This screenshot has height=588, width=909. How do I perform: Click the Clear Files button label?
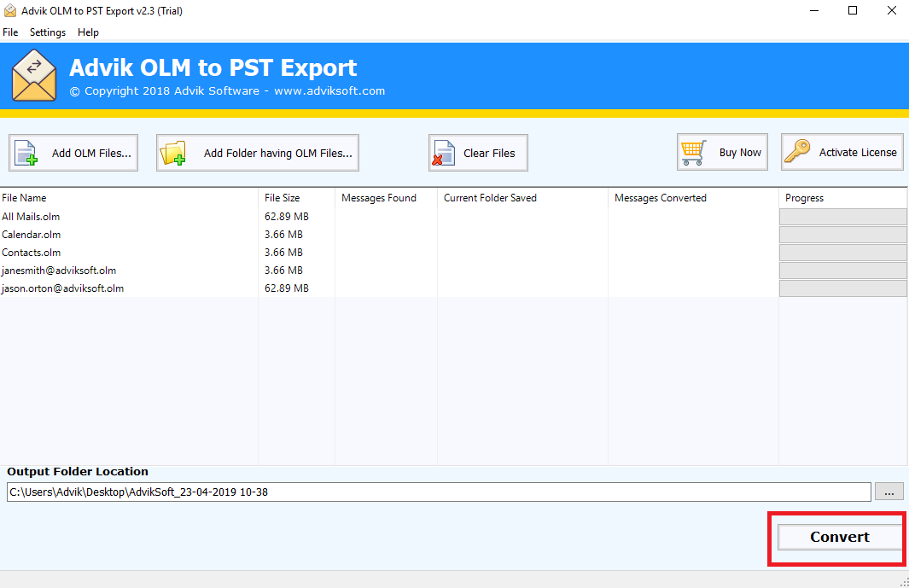489,153
